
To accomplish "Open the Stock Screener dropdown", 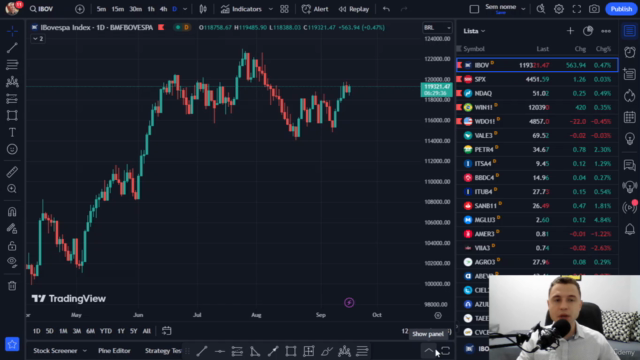I will (60, 351).
